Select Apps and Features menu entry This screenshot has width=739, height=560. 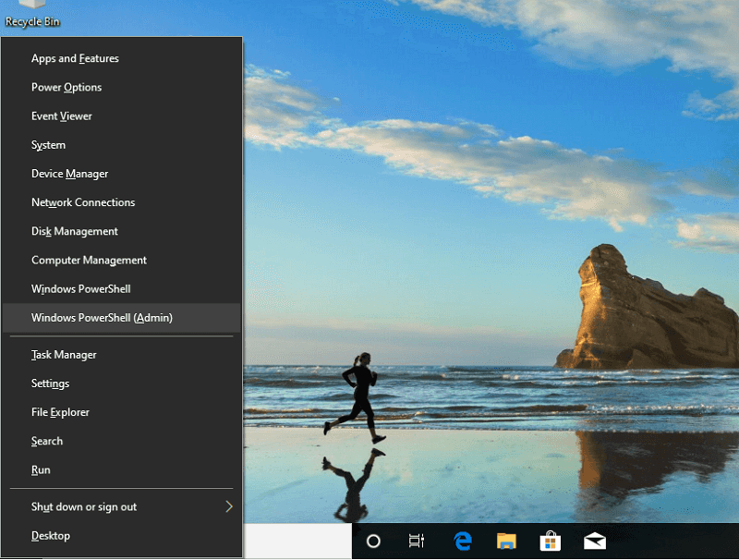pyautogui.click(x=75, y=58)
